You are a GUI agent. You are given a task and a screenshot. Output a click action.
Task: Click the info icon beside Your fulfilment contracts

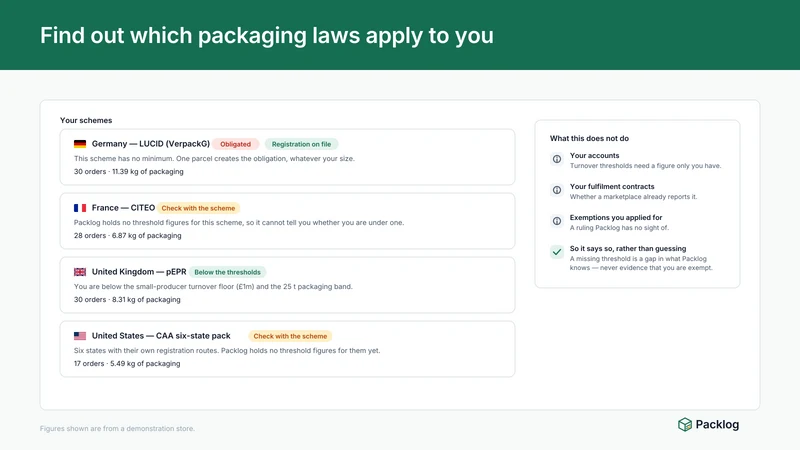(557, 190)
